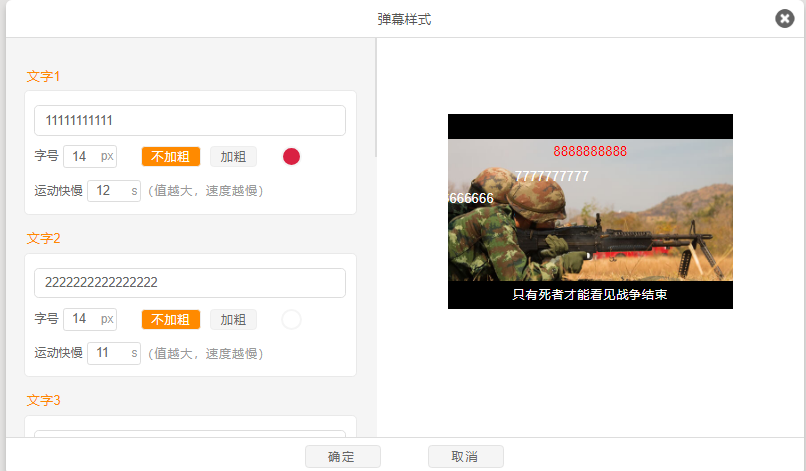Click the 文字2 text input containing 2222222222222222
This screenshot has width=806, height=471.
coord(190,283)
